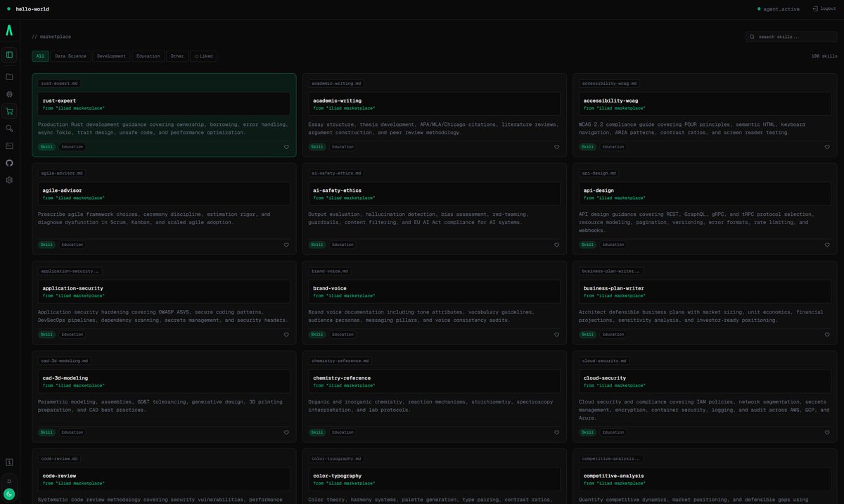Like the agile-advisor skill

click(x=286, y=245)
